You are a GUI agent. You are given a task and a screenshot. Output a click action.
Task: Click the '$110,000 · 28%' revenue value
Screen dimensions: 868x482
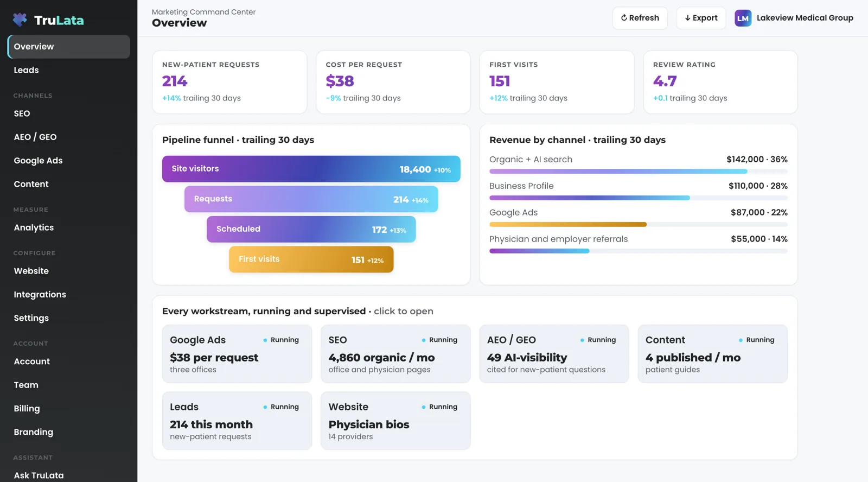[758, 186]
